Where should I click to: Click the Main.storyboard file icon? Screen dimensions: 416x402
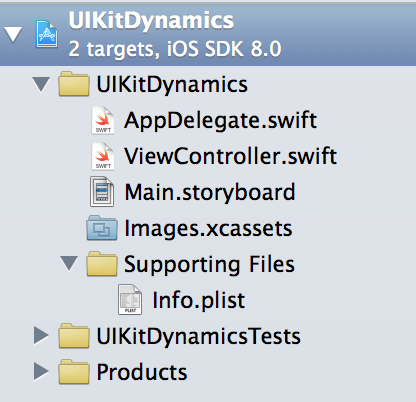[102, 192]
